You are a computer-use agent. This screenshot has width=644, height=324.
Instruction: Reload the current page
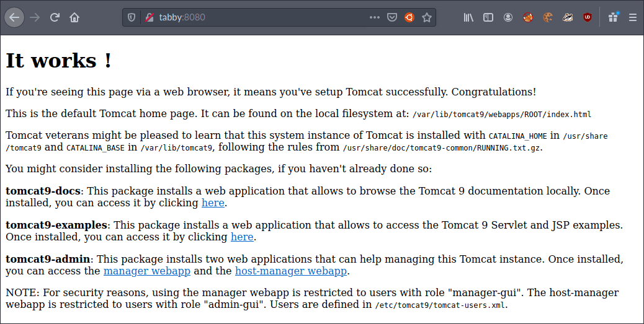(55, 17)
